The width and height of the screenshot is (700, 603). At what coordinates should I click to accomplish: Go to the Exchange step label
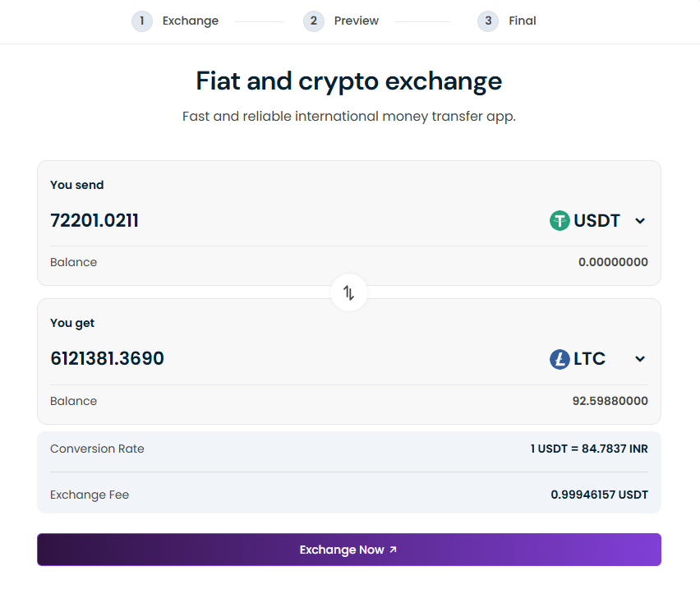191,21
